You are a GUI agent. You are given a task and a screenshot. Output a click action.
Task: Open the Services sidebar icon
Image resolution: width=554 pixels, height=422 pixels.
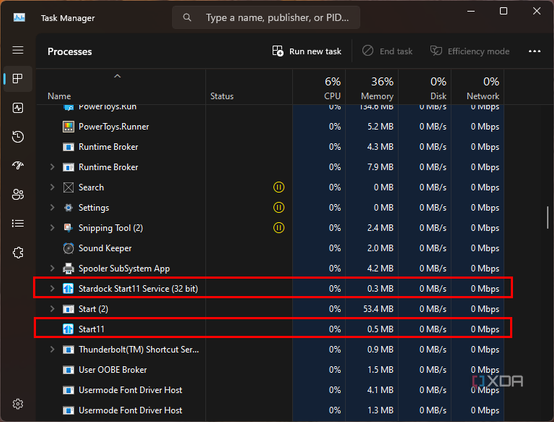coord(18,253)
